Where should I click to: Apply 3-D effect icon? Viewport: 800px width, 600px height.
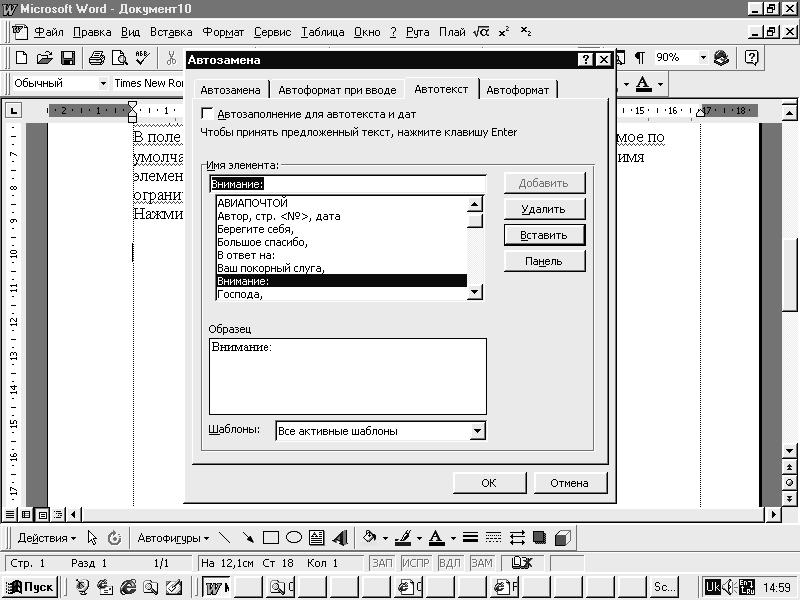click(x=562, y=538)
